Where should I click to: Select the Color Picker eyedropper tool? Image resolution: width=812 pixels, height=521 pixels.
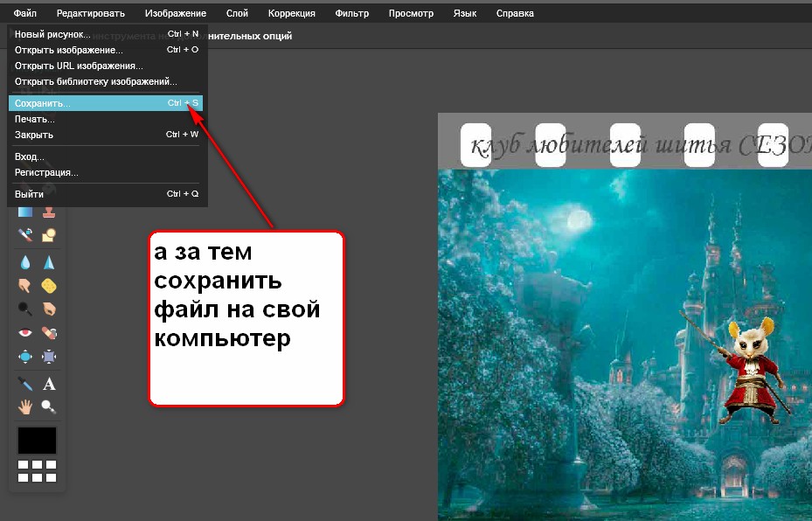point(25,384)
